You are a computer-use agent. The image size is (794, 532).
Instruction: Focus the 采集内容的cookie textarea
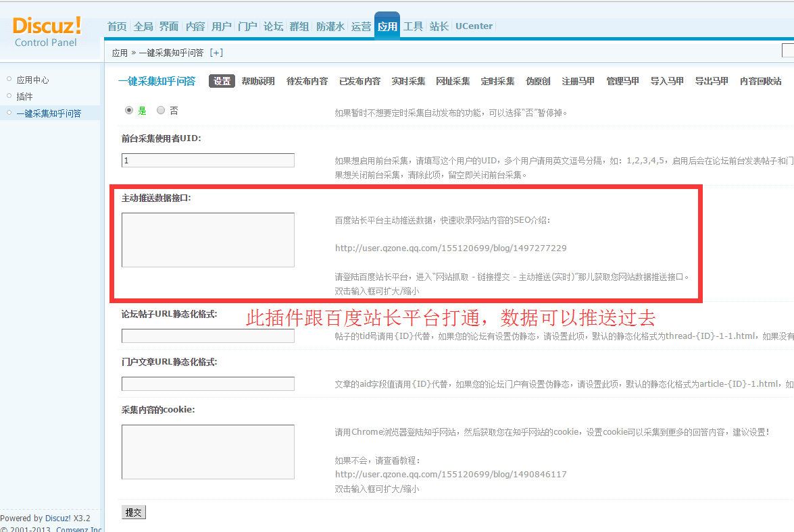click(x=208, y=452)
